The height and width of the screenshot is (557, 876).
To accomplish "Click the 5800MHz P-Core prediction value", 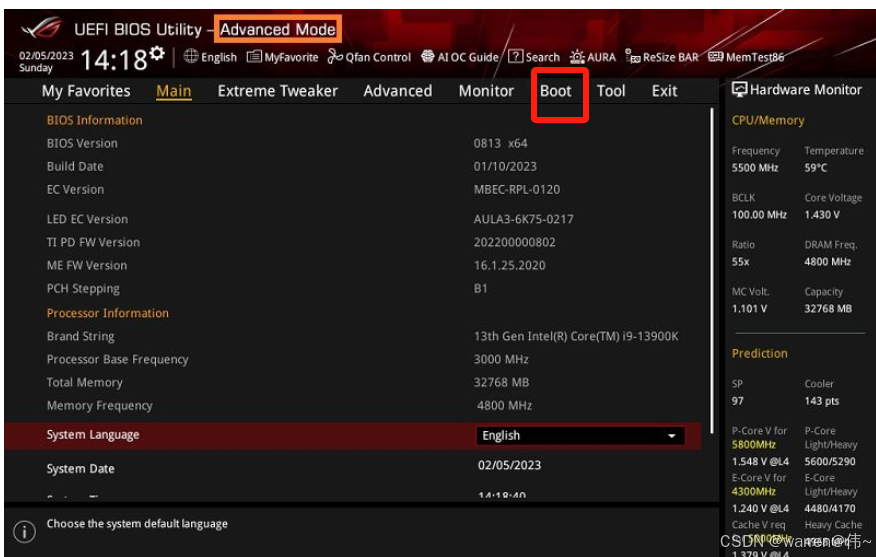I will click(754, 445).
